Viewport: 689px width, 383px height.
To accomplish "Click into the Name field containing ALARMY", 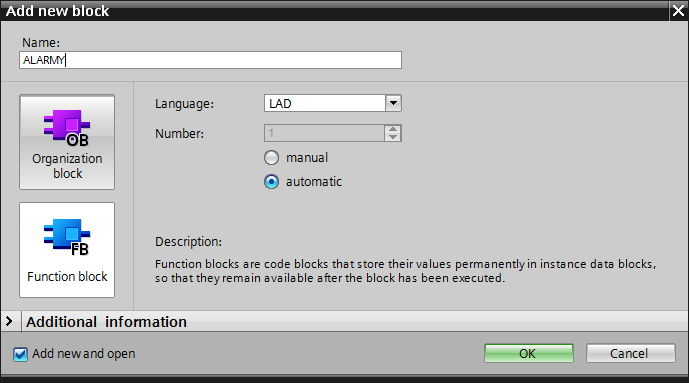I will pos(210,60).
